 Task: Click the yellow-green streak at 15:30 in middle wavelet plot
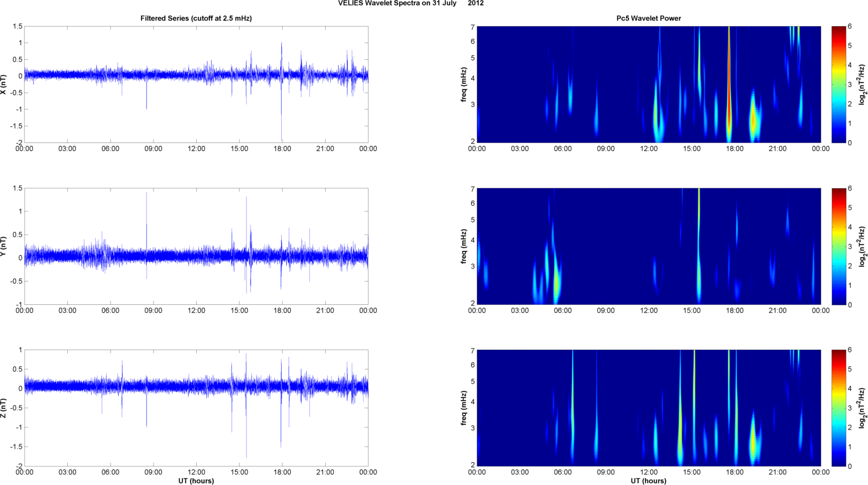coord(699,245)
